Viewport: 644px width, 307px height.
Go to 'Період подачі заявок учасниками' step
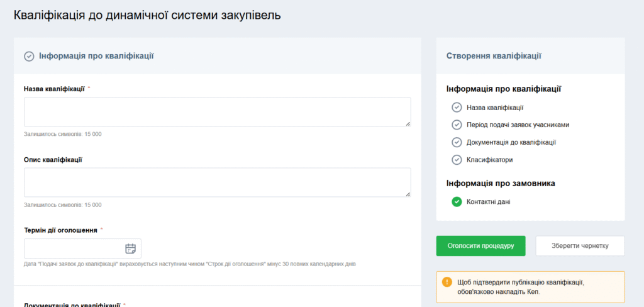518,125
